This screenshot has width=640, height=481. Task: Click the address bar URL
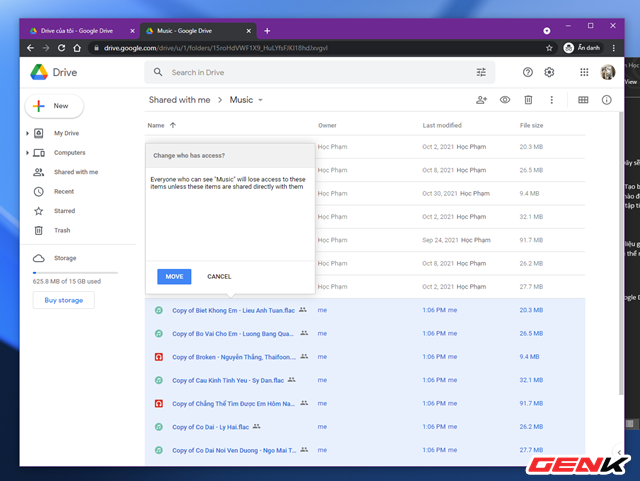tap(216, 48)
